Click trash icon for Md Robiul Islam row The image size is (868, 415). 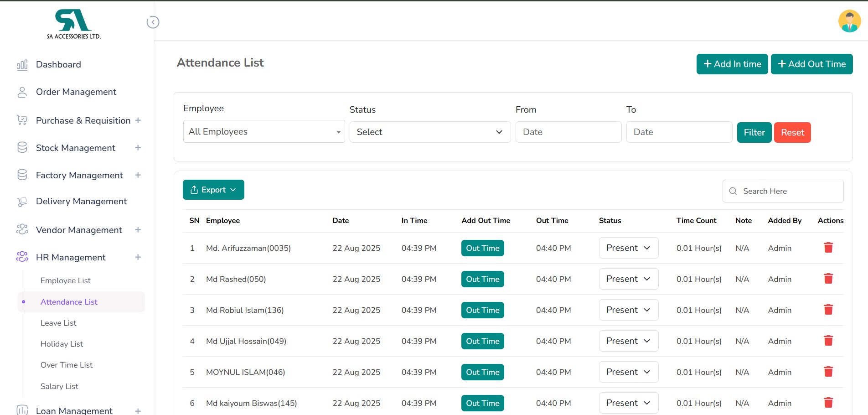click(x=828, y=310)
